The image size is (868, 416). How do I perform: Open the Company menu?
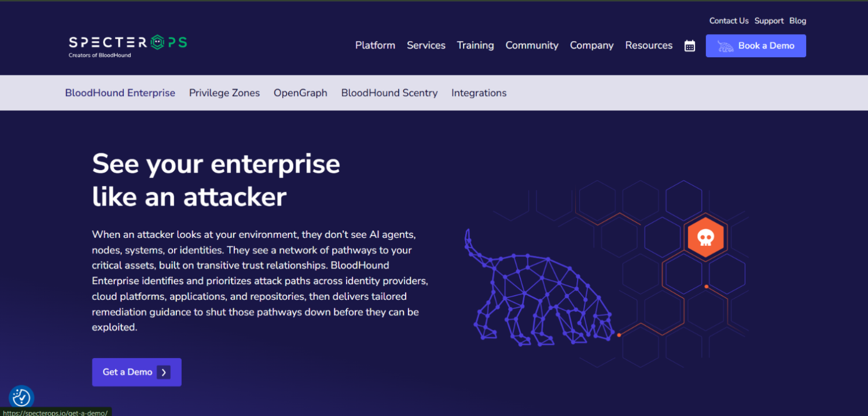click(591, 45)
